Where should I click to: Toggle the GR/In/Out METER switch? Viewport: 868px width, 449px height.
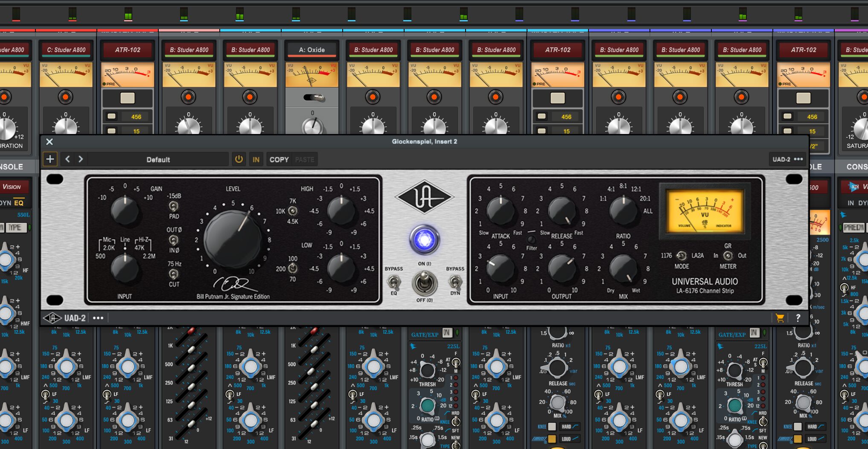click(x=728, y=255)
